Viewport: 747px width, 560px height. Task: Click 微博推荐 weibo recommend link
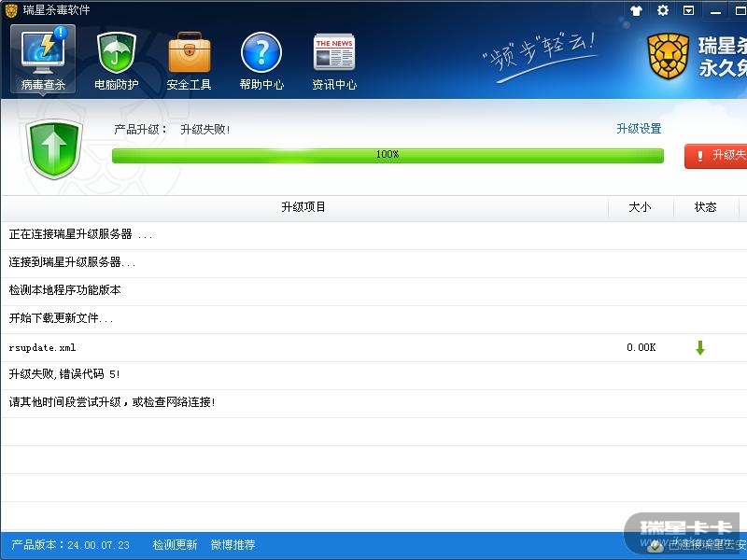click(233, 545)
